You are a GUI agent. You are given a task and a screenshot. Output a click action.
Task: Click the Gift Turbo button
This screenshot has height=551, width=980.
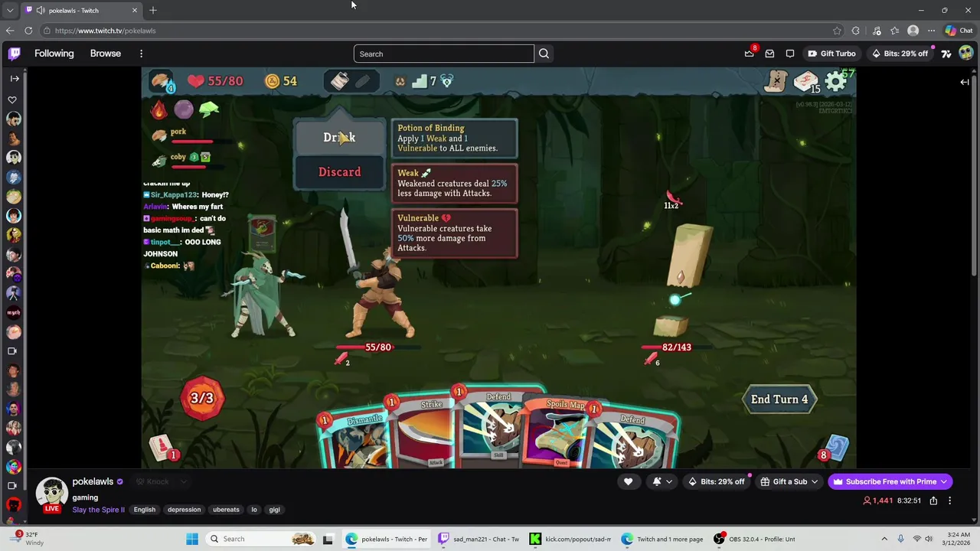[x=831, y=54]
